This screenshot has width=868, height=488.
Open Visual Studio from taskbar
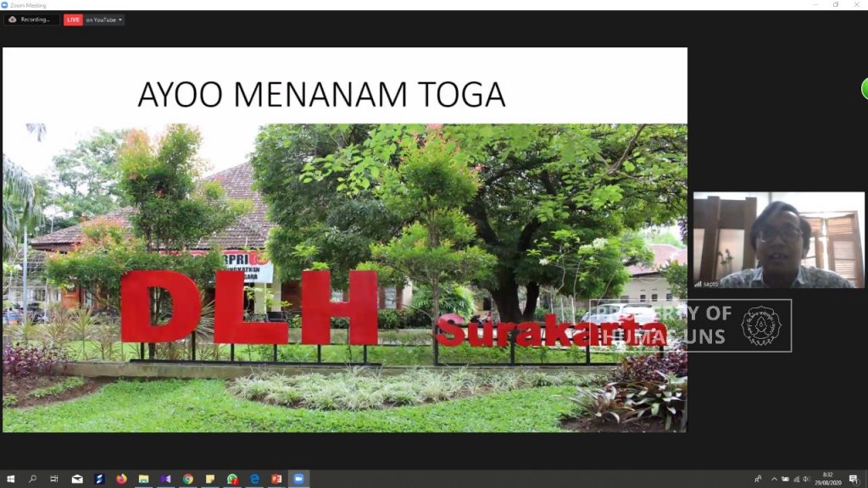pos(165,479)
